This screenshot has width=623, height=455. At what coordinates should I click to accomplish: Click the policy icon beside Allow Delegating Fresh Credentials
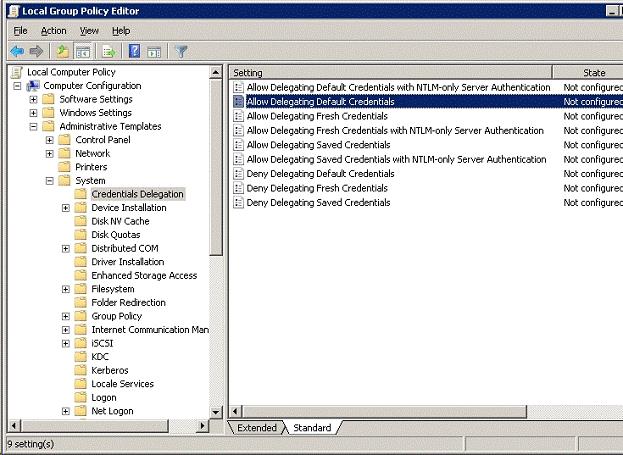point(238,116)
